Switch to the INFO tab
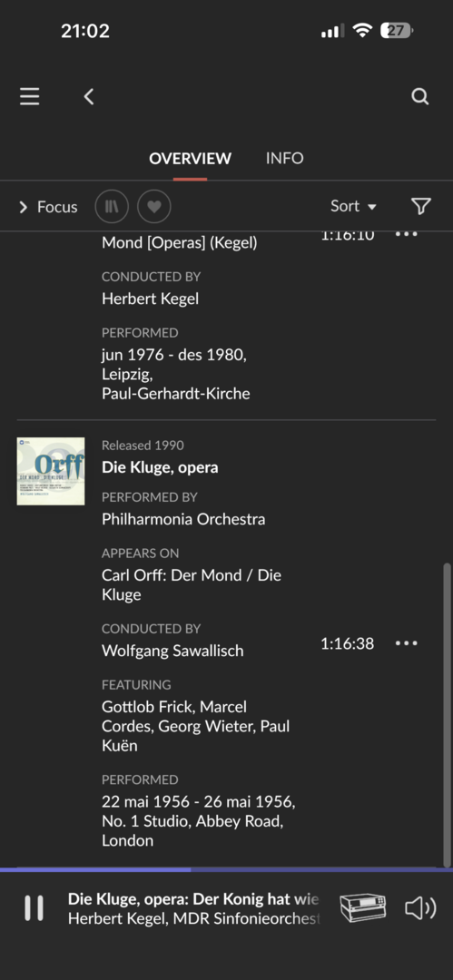Screen dimensions: 453x980 (x=285, y=158)
